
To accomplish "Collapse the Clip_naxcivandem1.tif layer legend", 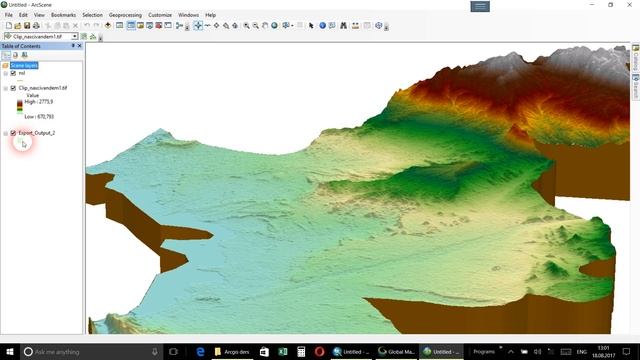I will coord(6,88).
